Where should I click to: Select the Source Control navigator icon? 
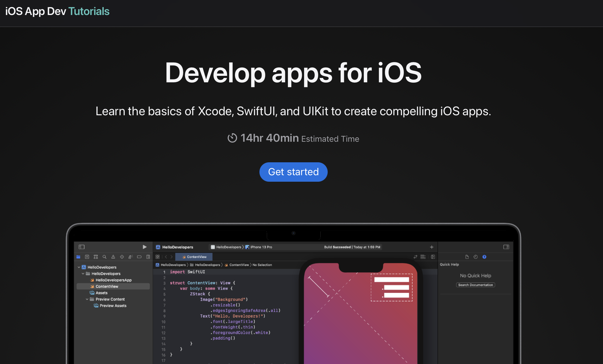pyautogui.click(x=87, y=257)
